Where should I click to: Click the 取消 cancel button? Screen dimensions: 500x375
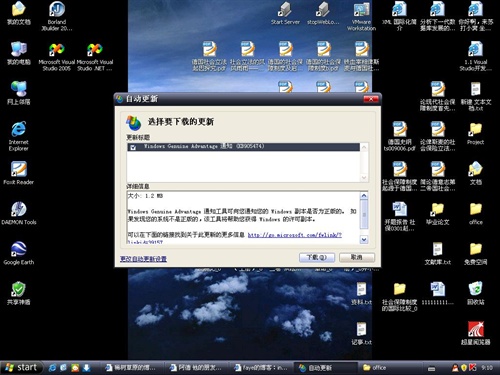point(357,257)
